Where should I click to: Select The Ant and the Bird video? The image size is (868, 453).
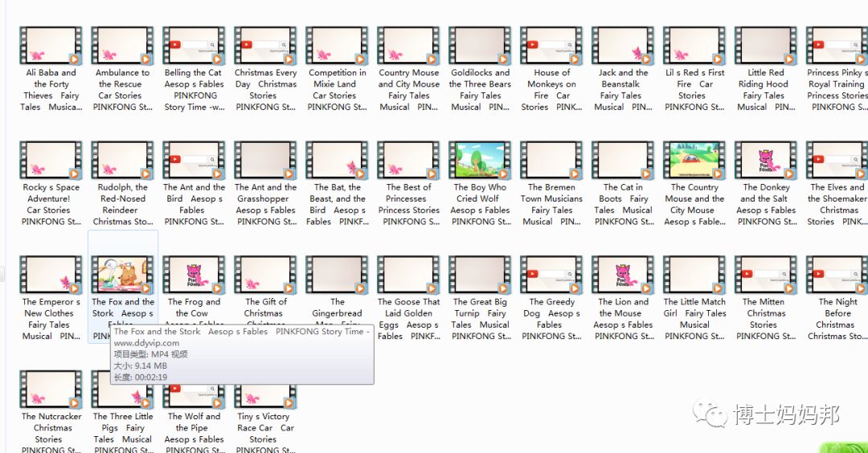point(194,161)
